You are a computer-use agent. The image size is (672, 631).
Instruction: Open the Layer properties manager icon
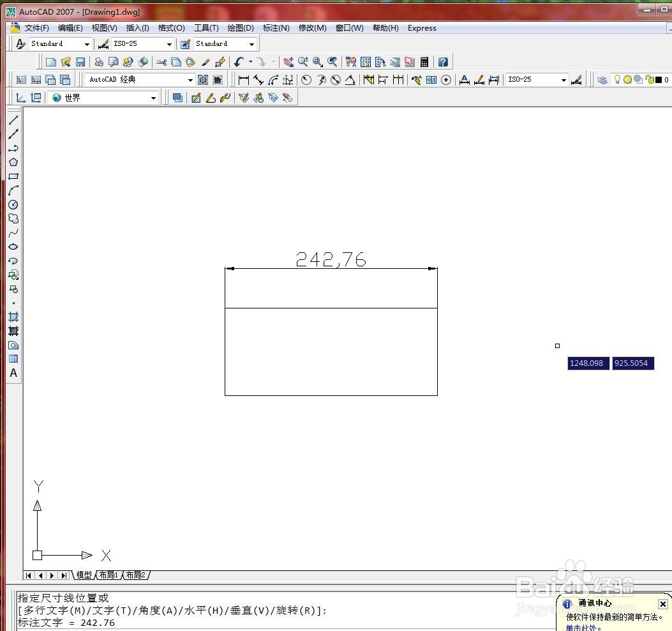(x=602, y=80)
